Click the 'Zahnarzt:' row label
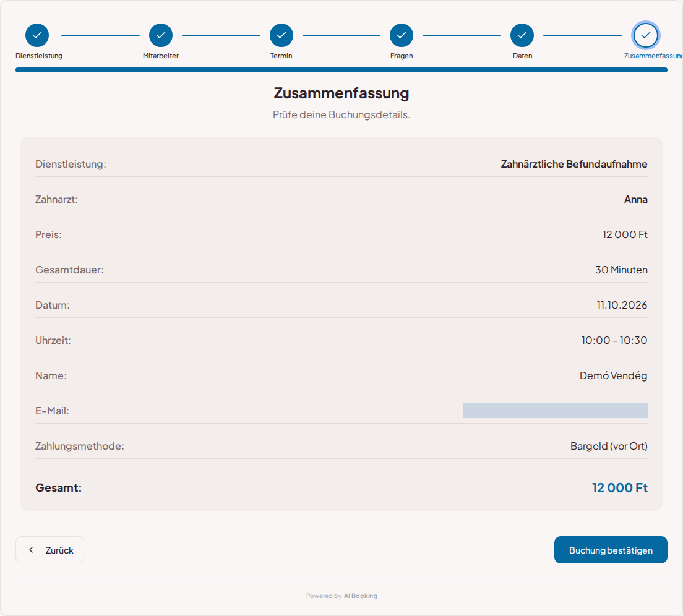Screen dimensions: 683x616 [x=57, y=199]
